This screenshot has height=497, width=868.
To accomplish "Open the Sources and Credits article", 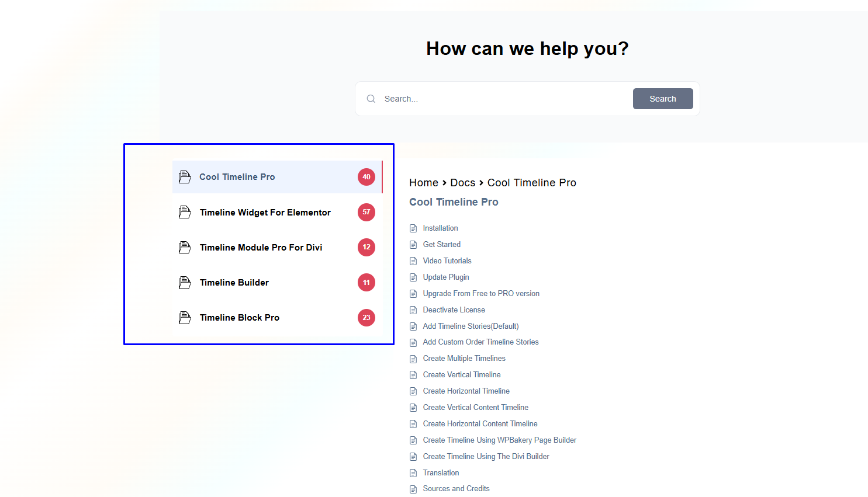I will tap(457, 489).
